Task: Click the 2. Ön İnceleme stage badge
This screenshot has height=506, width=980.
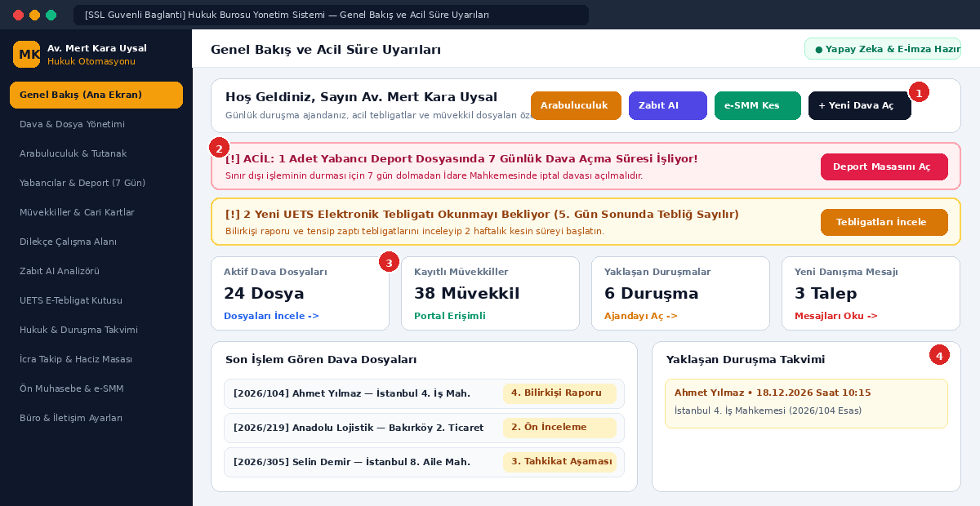Action: (x=559, y=428)
